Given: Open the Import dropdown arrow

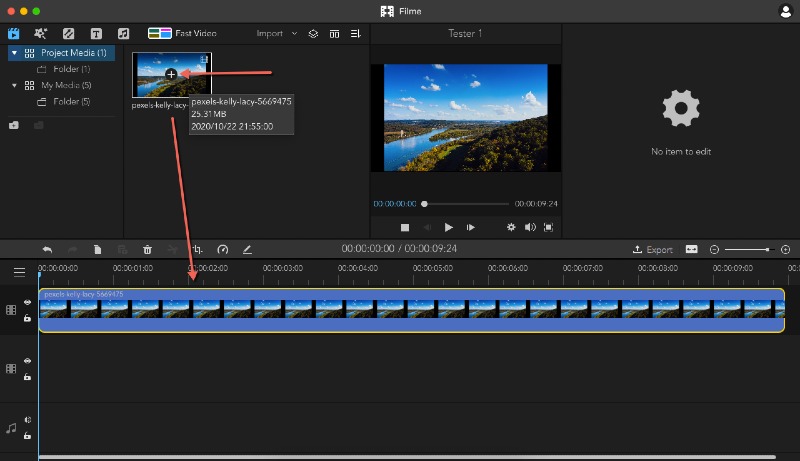Looking at the screenshot, I should click(x=294, y=33).
